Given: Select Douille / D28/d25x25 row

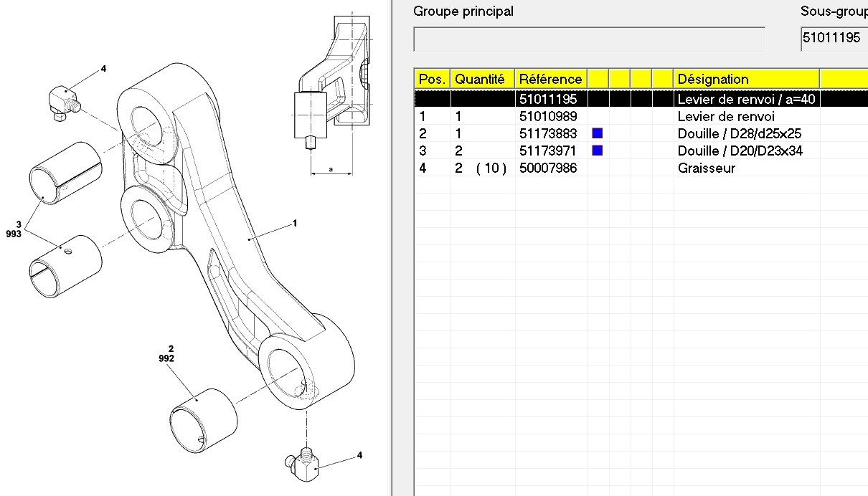Looking at the screenshot, I should (641, 133).
